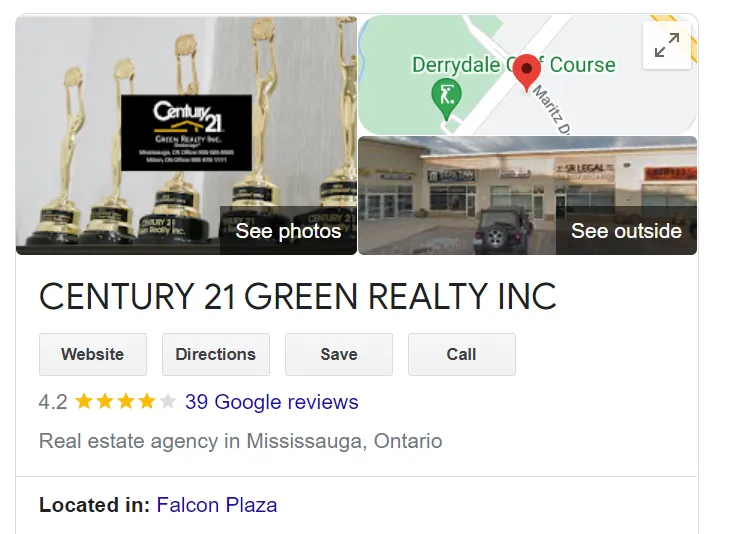Open the 39 Google reviews link

point(272,402)
